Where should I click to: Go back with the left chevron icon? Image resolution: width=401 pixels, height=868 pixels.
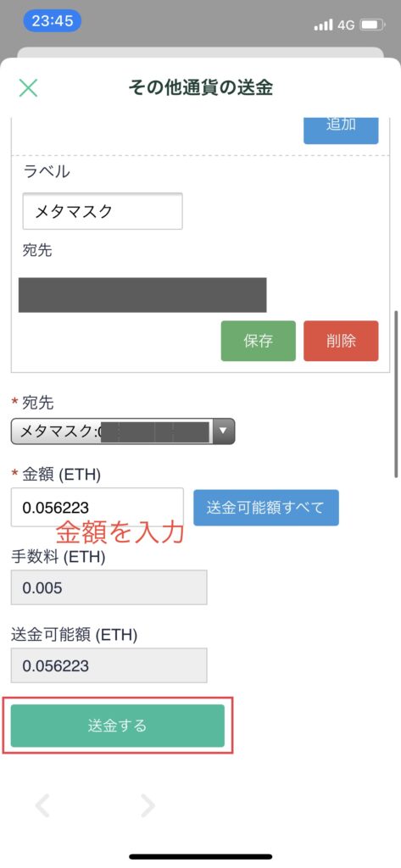click(42, 805)
